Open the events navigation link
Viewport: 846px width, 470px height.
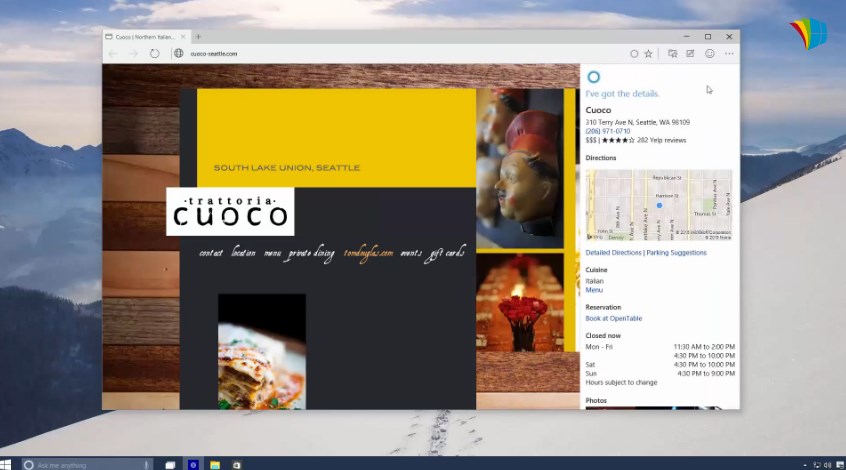[411, 253]
